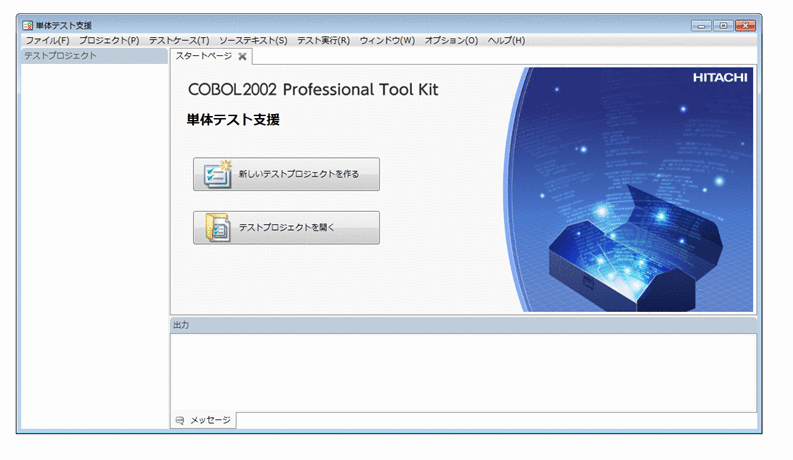Screen dimensions: 793x460
Task: Click 新しいテストプロジェクトを作る button
Action: point(286,174)
